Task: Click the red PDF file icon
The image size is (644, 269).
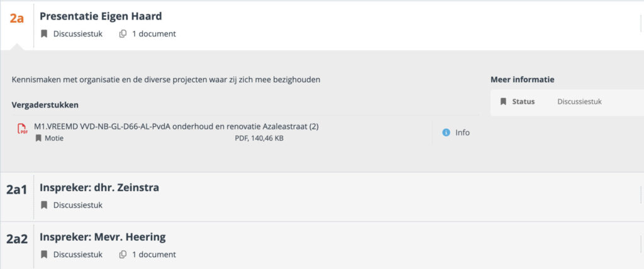Action: click(x=23, y=129)
